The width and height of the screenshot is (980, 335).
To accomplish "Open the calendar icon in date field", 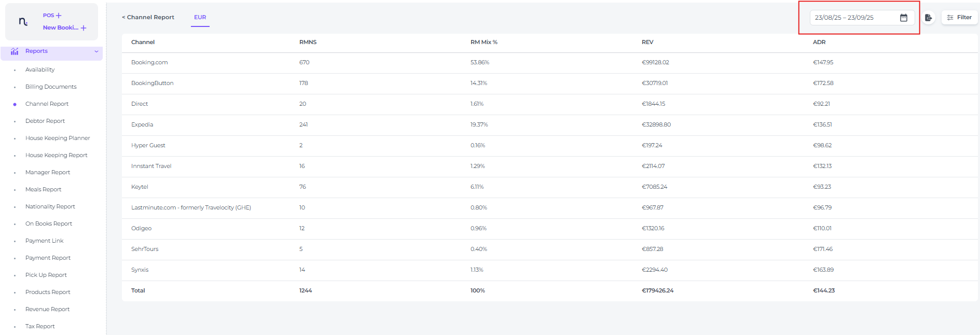I will tap(903, 18).
